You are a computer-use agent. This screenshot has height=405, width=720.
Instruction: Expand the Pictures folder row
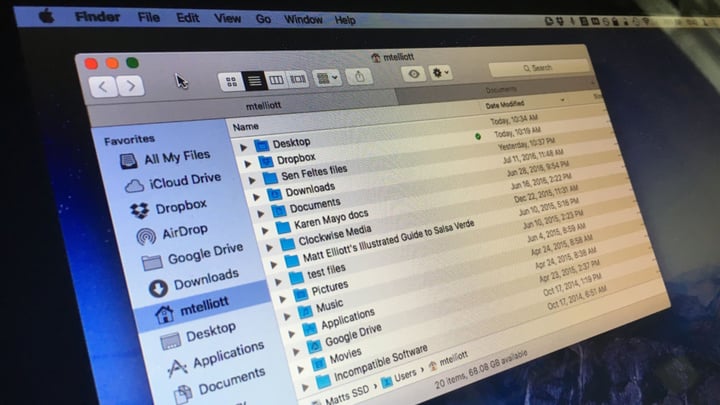click(x=282, y=299)
